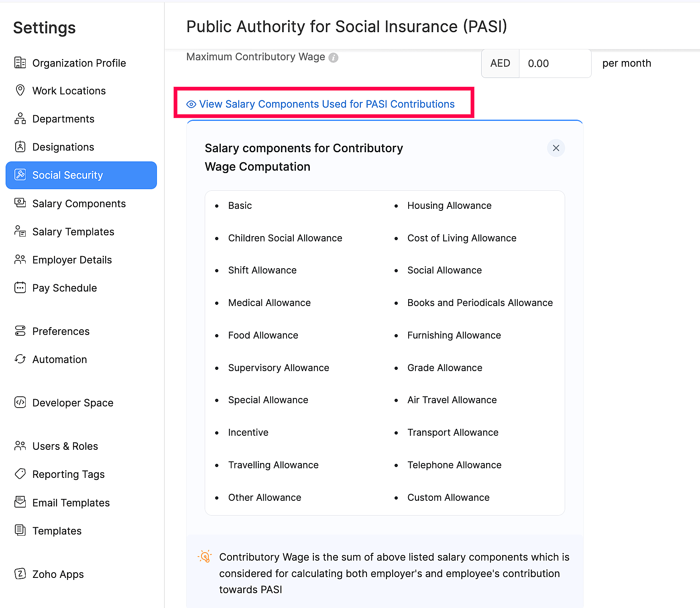Click the Organization Profile building icon
Image resolution: width=700 pixels, height=608 pixels.
tap(20, 63)
